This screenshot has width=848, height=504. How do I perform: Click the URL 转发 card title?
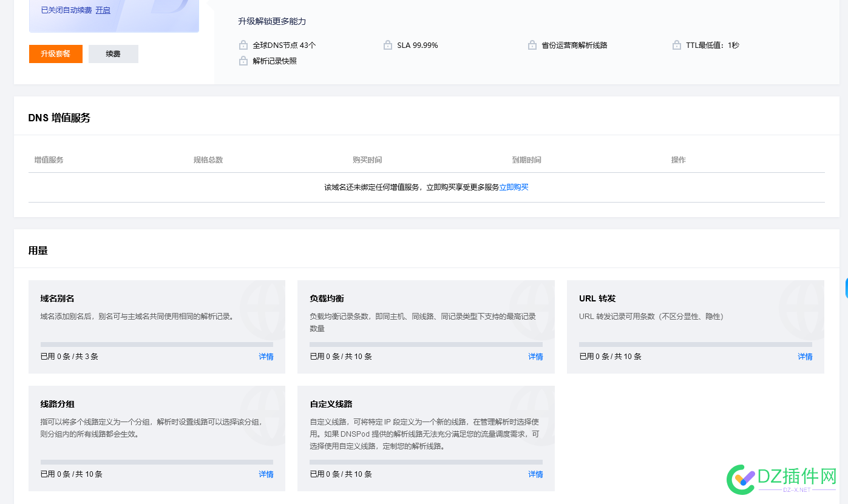click(x=598, y=299)
